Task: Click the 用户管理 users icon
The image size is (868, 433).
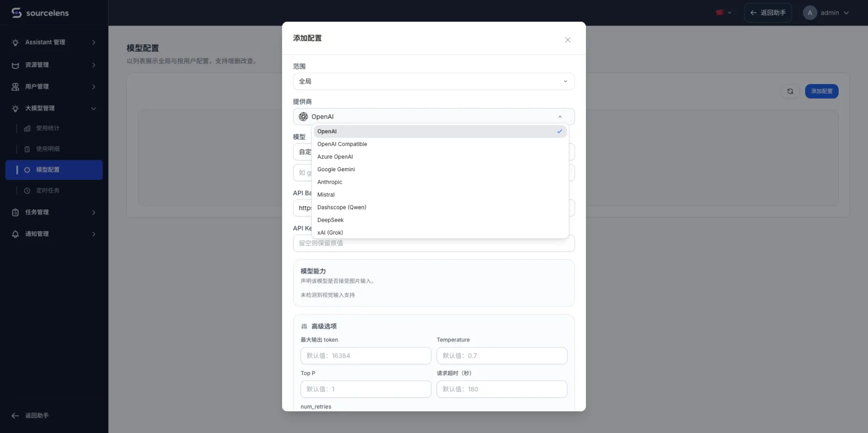Action: coord(15,87)
